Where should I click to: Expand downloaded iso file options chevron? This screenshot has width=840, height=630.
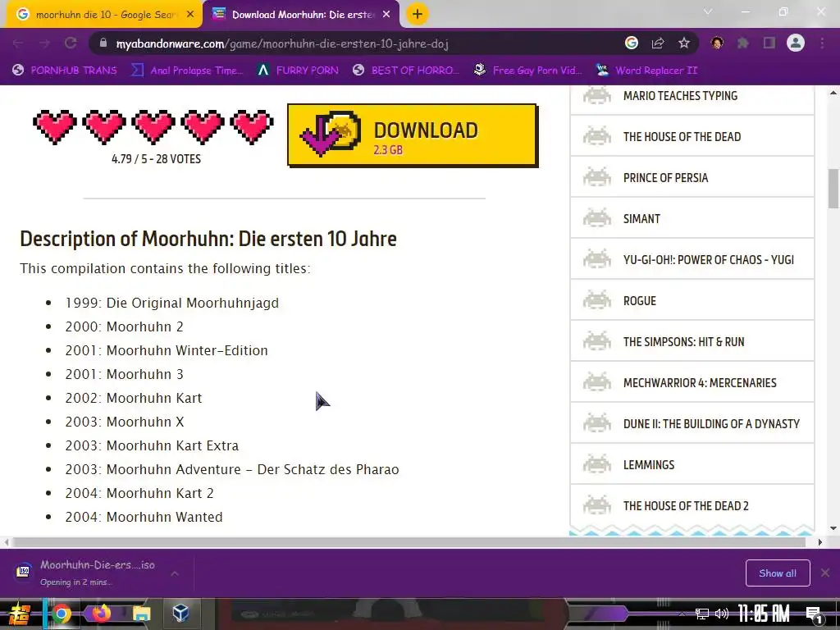point(175,573)
